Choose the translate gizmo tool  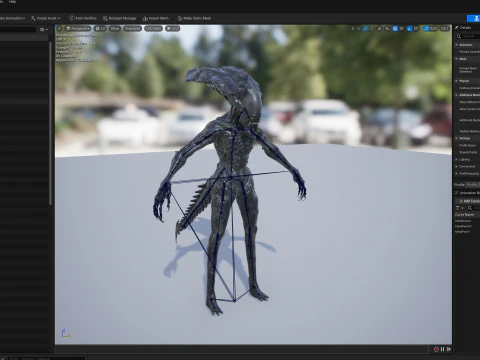(359, 29)
